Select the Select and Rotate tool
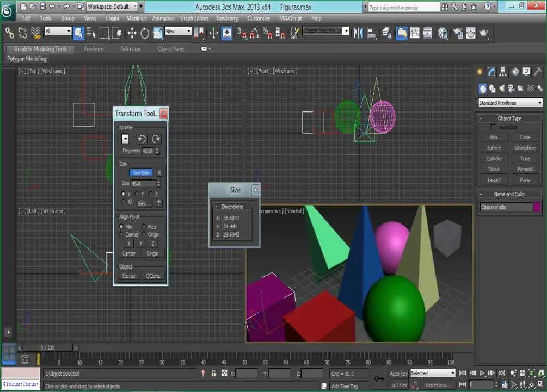The height and width of the screenshot is (392, 547). tap(144, 33)
